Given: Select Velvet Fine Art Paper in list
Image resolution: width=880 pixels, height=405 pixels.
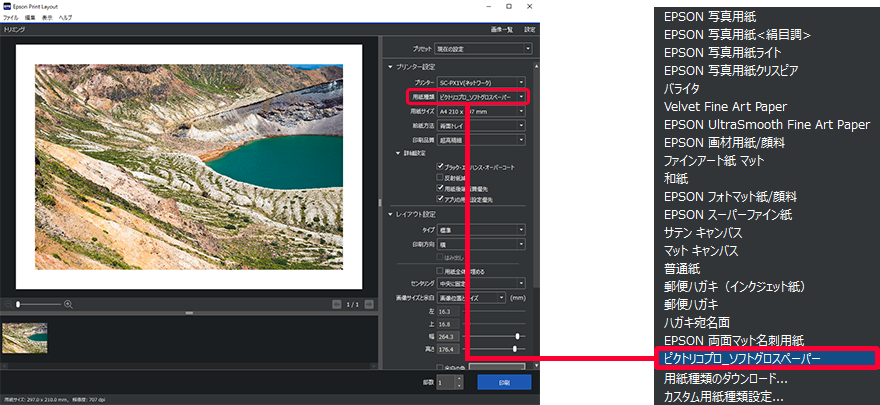Looking at the screenshot, I should [725, 106].
